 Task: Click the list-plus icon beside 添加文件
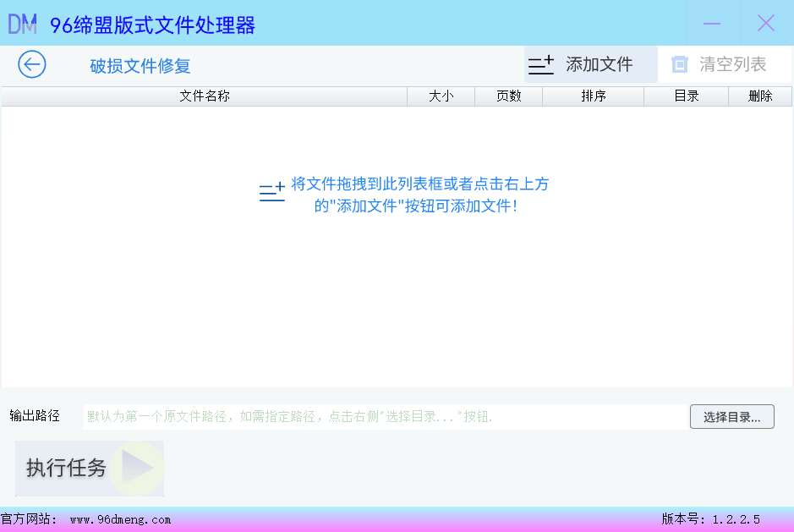pos(541,64)
